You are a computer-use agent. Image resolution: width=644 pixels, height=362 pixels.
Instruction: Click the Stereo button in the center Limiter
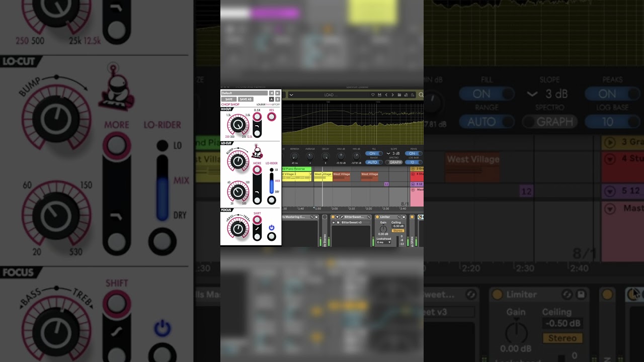398,231
